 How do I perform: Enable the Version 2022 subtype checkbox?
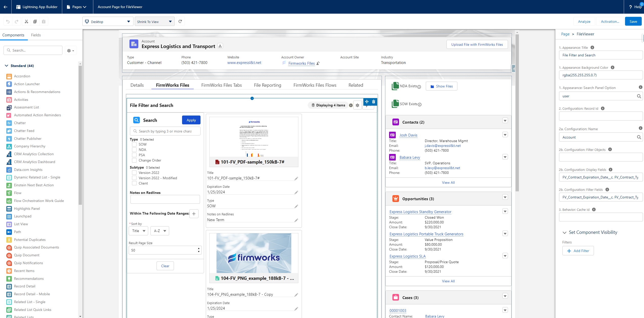click(x=134, y=173)
